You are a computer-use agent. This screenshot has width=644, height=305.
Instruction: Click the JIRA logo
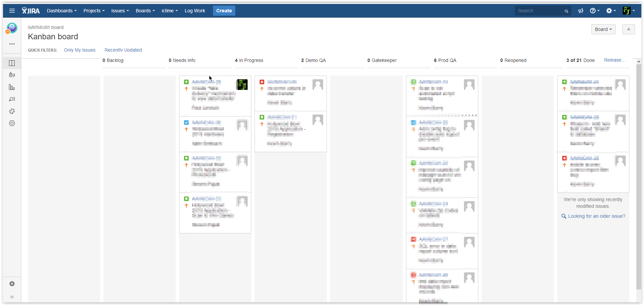pos(31,11)
